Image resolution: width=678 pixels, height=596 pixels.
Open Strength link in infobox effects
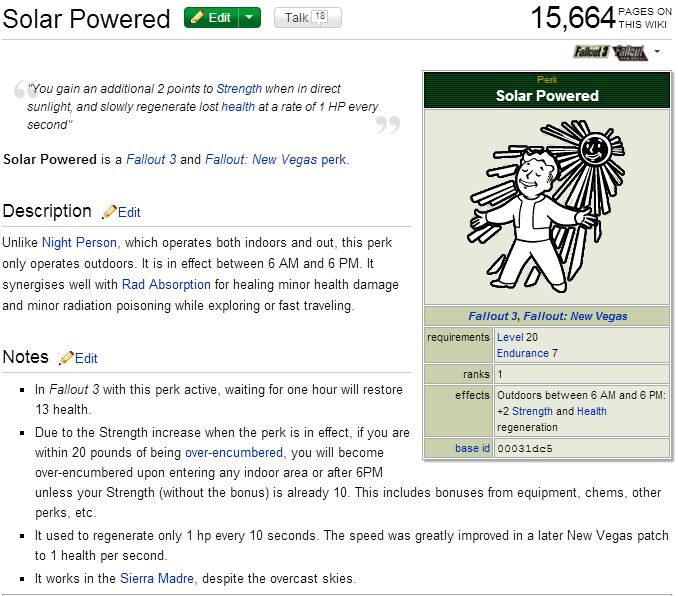click(532, 411)
